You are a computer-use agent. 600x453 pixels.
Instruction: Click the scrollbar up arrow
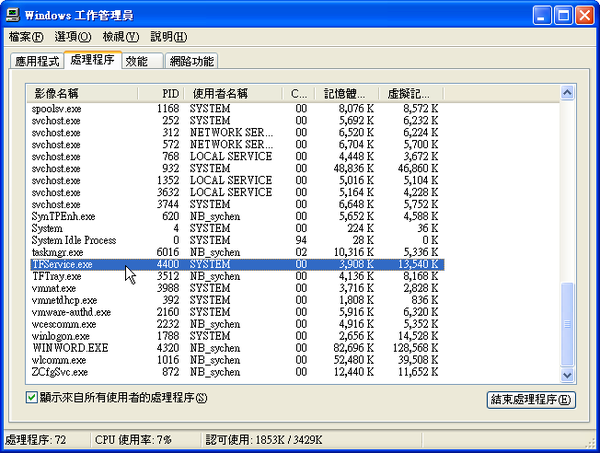567,93
